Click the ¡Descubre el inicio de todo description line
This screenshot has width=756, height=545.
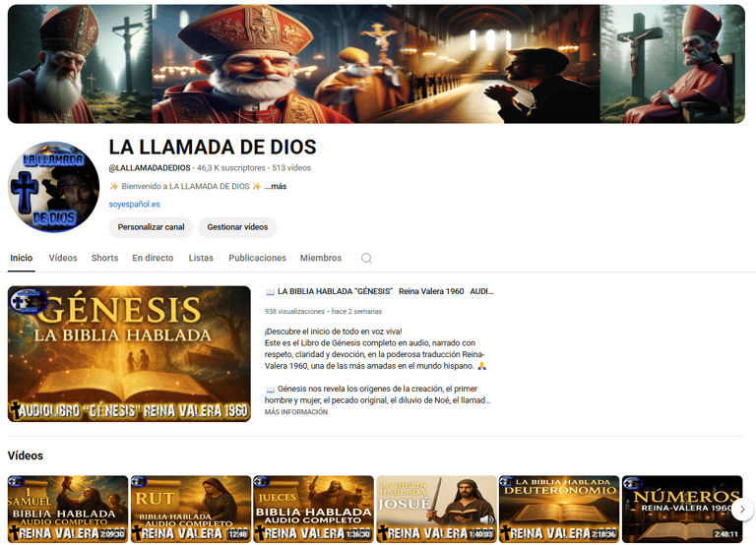tap(333, 332)
